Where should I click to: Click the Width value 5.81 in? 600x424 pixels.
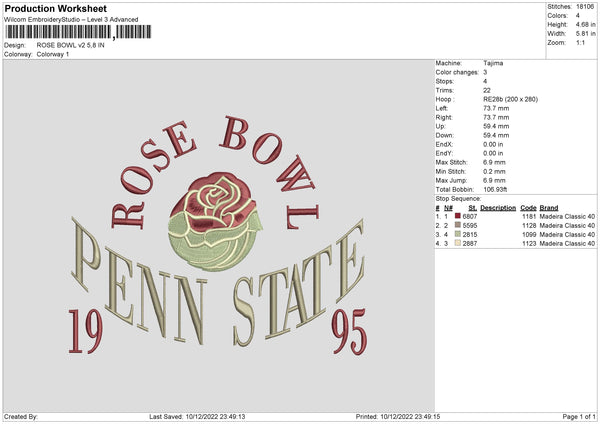[585, 34]
